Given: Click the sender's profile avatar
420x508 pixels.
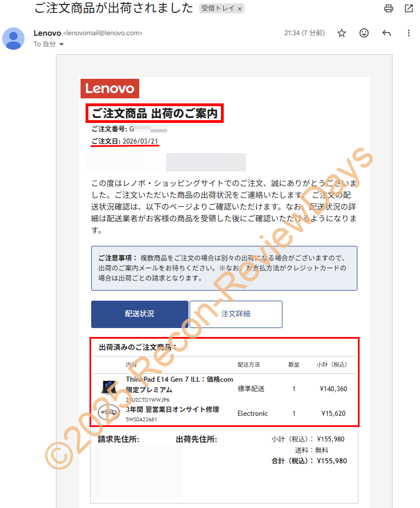Looking at the screenshot, I should click(x=13, y=38).
